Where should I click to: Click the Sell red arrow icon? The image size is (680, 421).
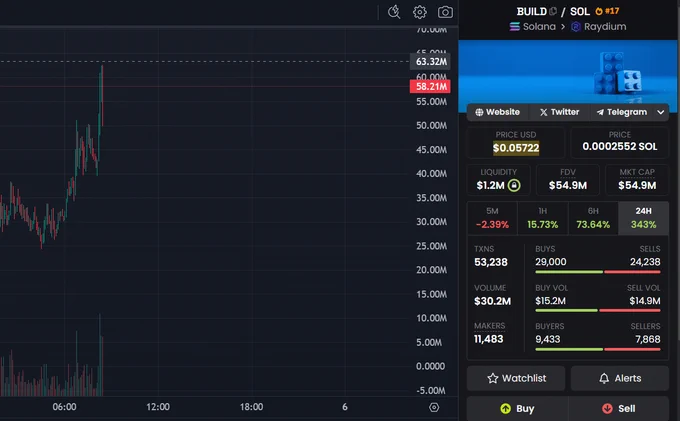pyautogui.click(x=607, y=408)
